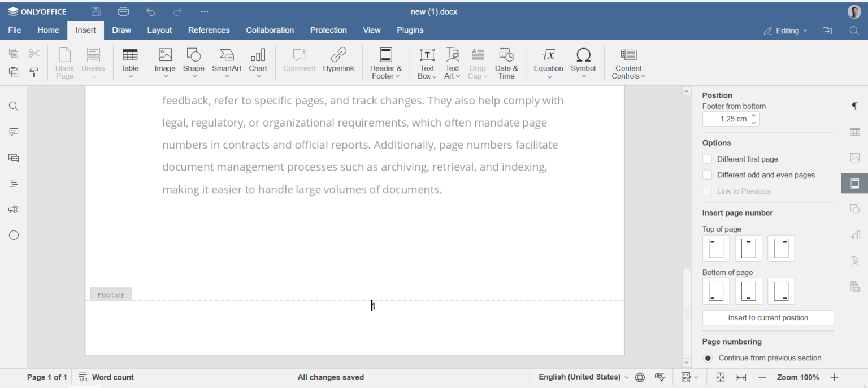Switch to the Layout tab
Screen dimensions: 868x388
159,30
